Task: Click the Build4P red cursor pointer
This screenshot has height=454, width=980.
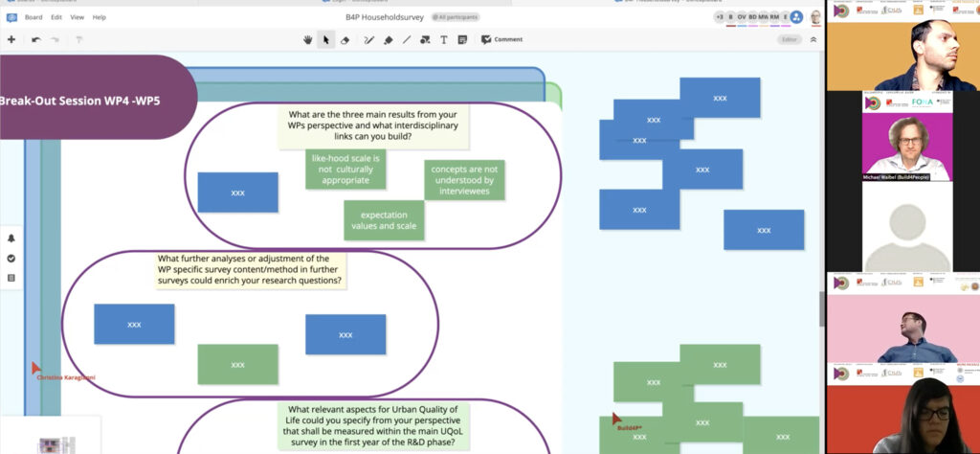Action: (x=616, y=419)
